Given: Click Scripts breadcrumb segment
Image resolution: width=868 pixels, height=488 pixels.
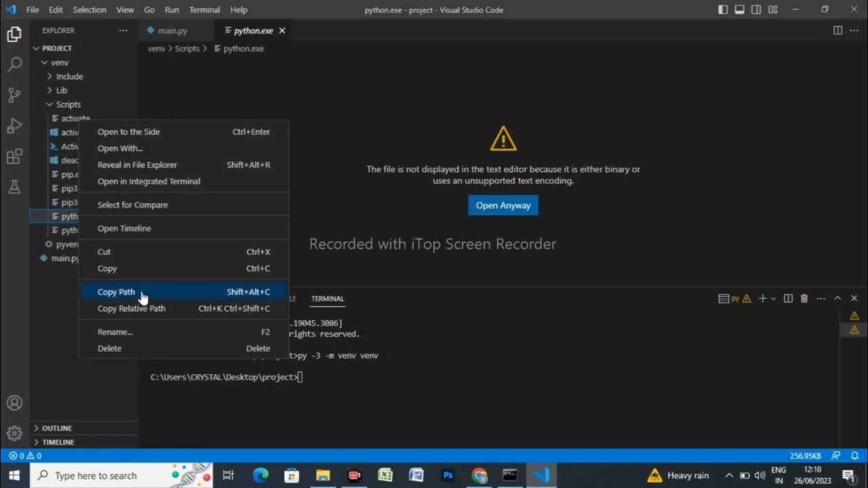Looking at the screenshot, I should (x=187, y=49).
